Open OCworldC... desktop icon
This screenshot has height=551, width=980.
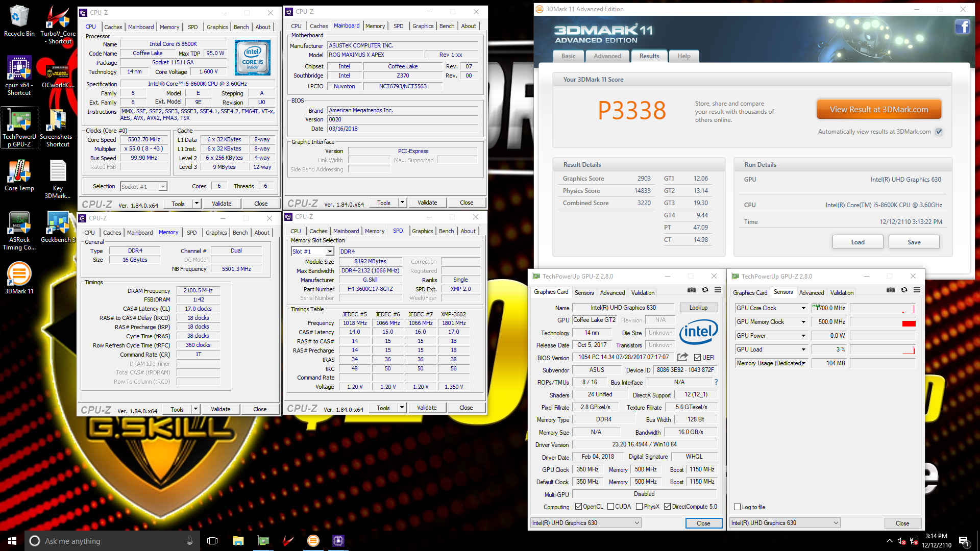point(58,76)
